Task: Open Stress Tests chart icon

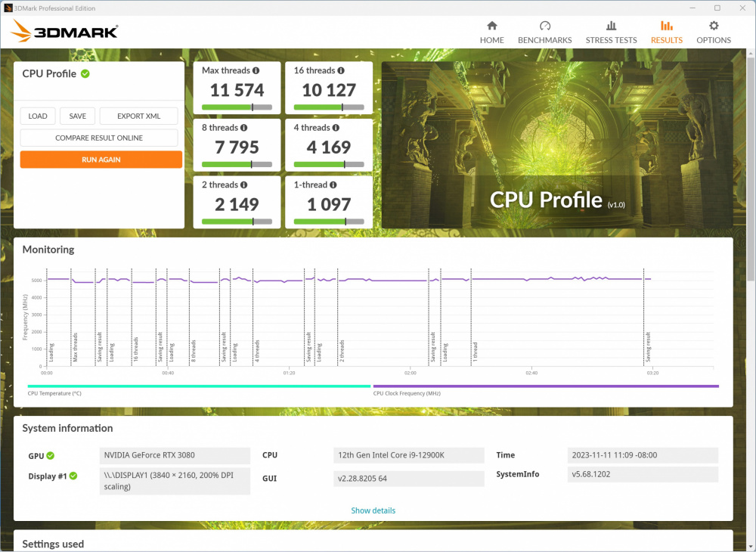Action: point(611,26)
